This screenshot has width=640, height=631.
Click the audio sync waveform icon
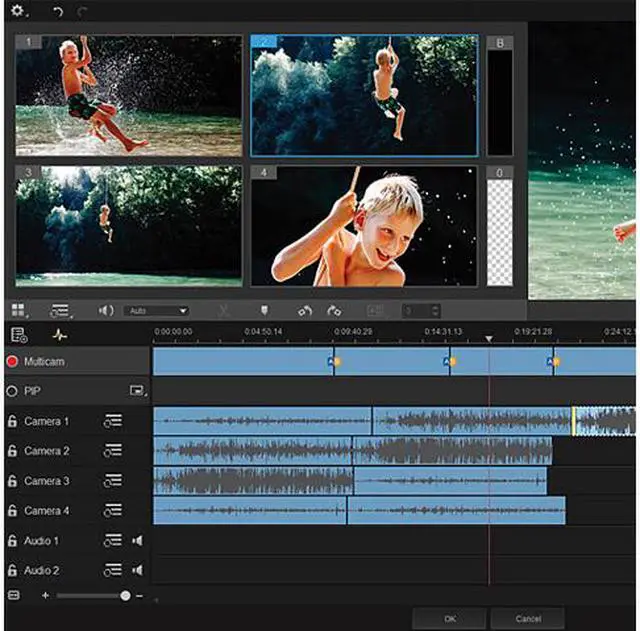tap(60, 335)
